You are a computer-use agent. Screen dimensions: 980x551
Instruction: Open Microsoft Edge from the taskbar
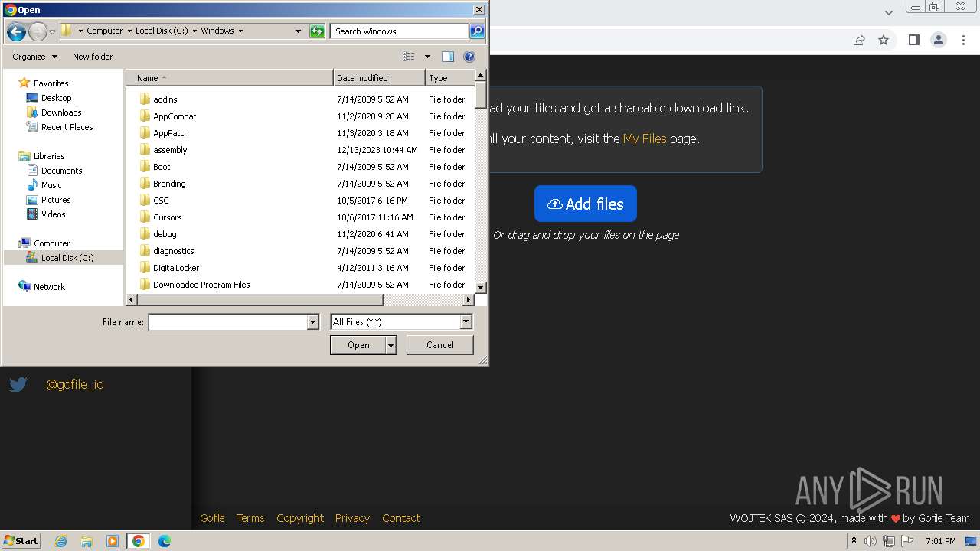coord(164,541)
